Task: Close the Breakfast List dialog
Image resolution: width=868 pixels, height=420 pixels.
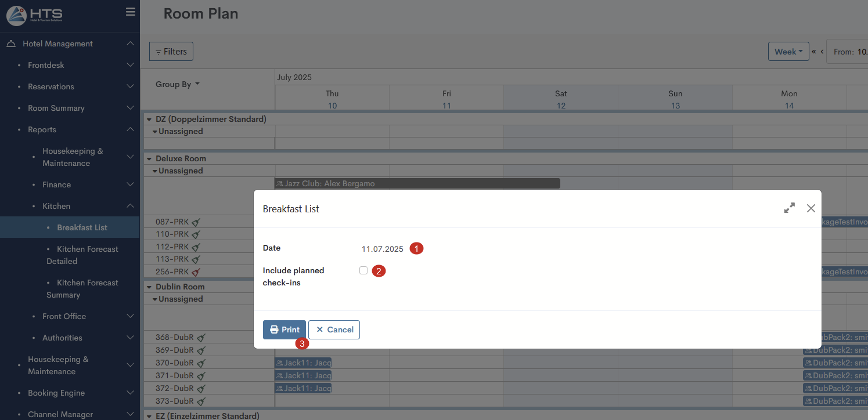Action: (x=811, y=208)
